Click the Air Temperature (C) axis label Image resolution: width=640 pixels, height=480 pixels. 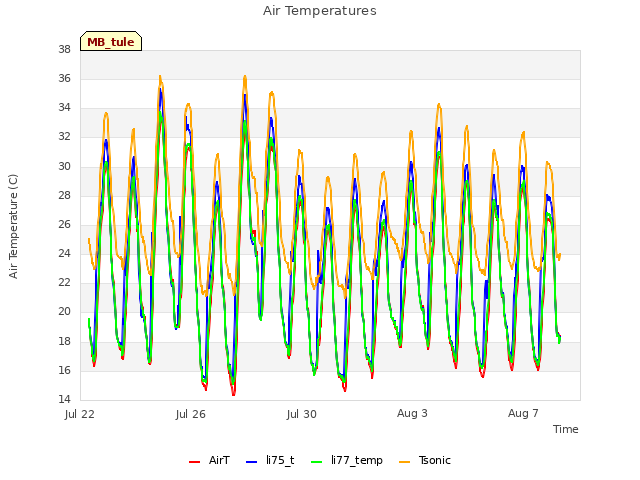pyautogui.click(x=13, y=226)
